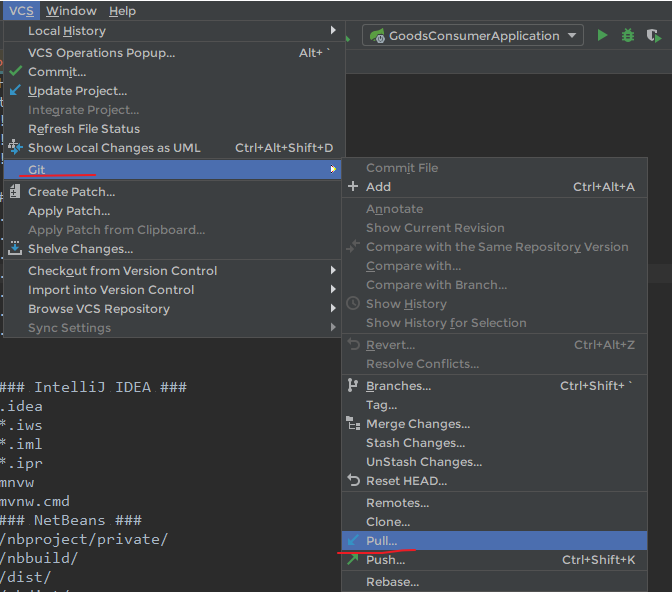This screenshot has width=672, height=592.
Task: Open the Help menu
Action: tap(122, 11)
